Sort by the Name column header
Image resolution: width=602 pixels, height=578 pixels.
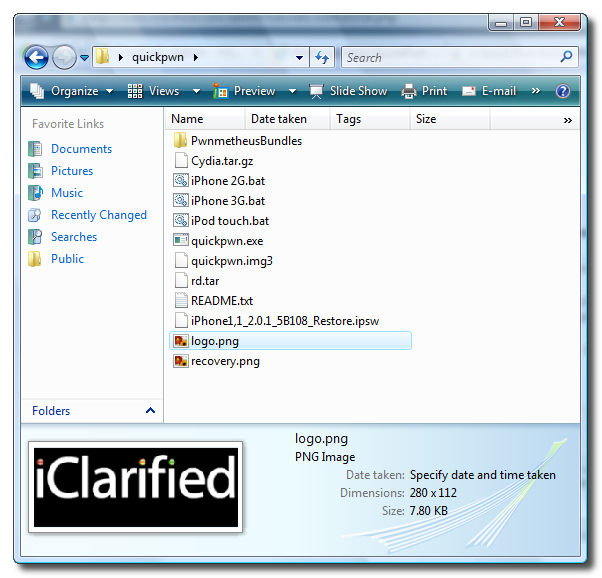point(206,119)
